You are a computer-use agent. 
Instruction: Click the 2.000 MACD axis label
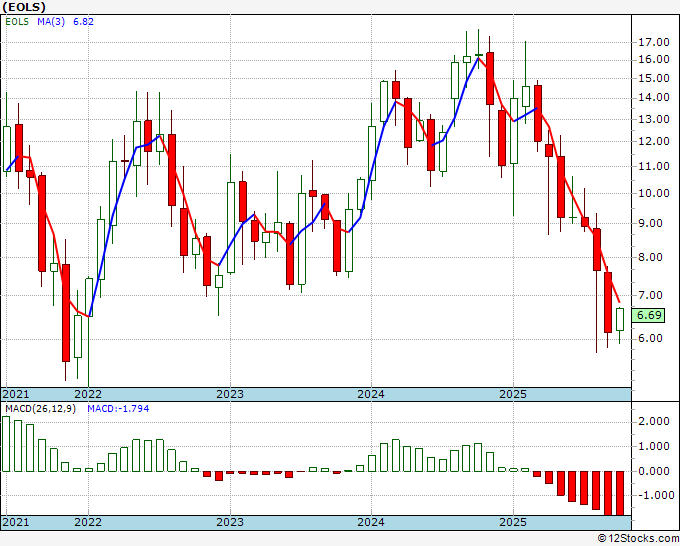coord(654,422)
